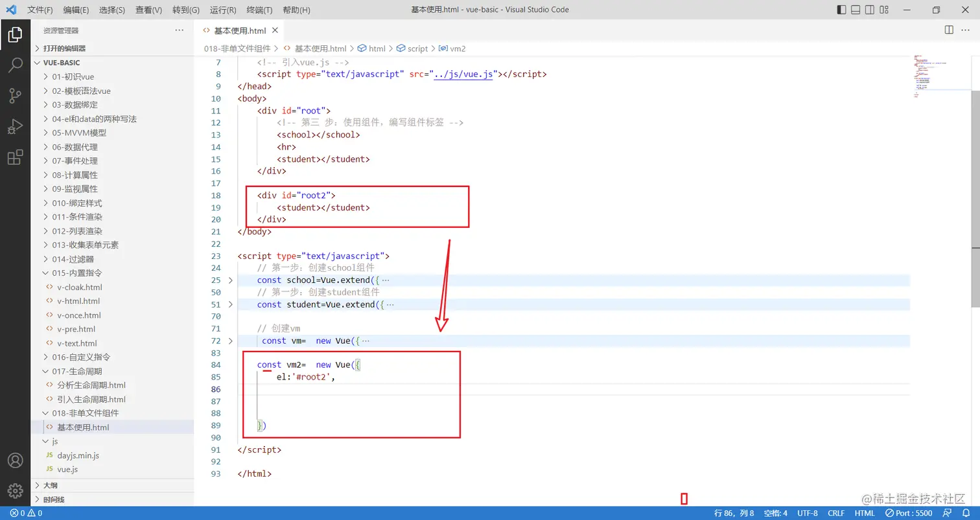Close the 基本使用.html editor tab
The height and width of the screenshot is (520, 980).
[275, 30]
